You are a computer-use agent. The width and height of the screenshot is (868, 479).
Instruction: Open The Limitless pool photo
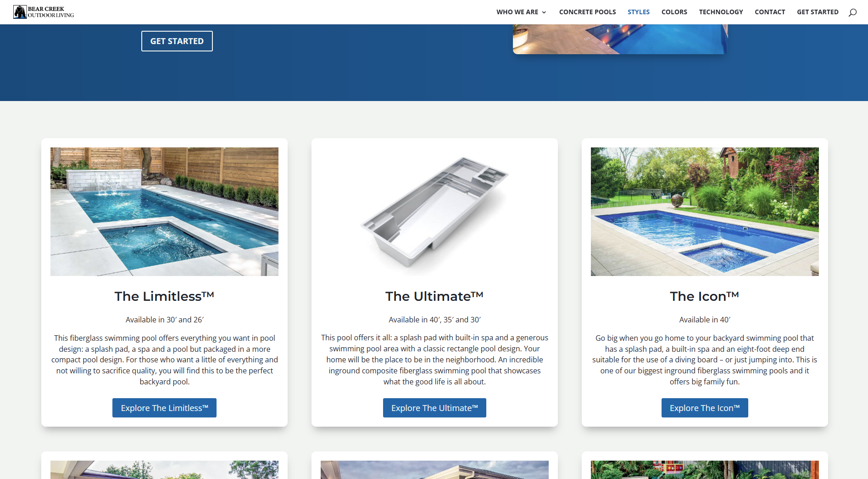point(164,212)
